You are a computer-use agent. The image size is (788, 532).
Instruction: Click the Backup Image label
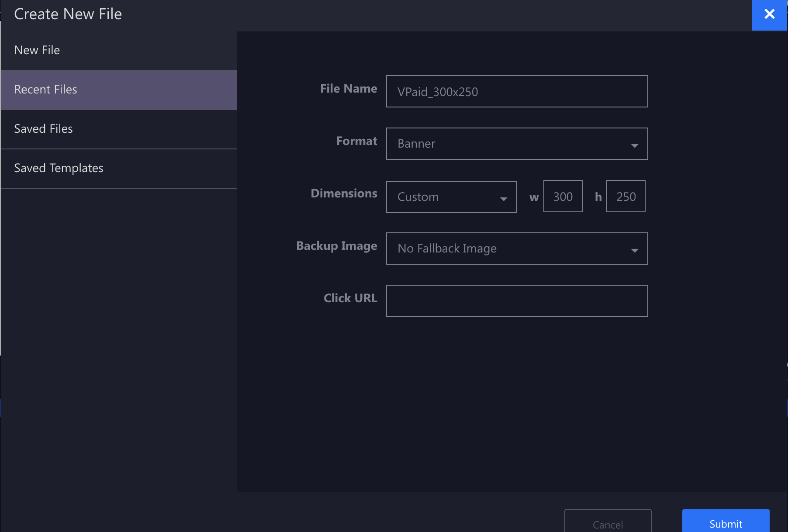pyautogui.click(x=336, y=246)
